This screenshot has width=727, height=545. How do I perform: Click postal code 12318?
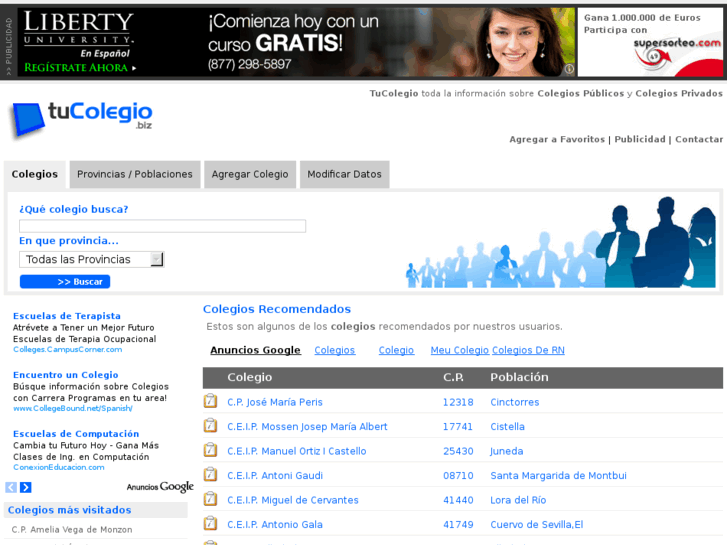coord(458,402)
